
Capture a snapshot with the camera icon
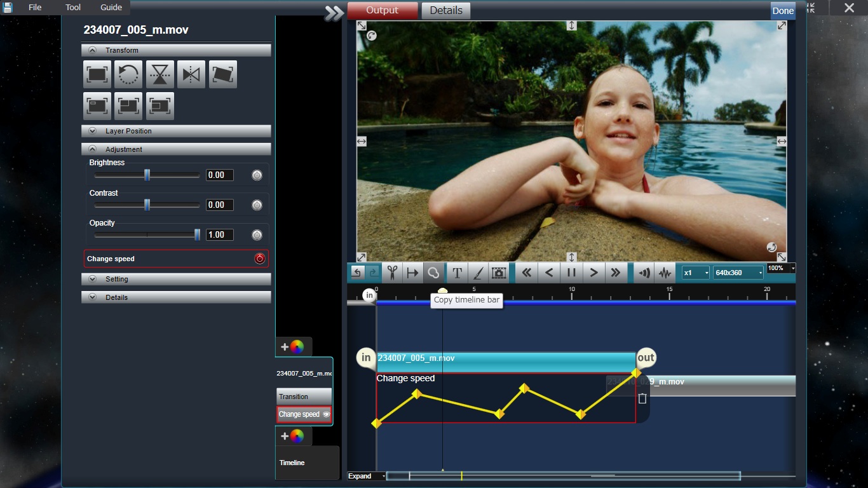[x=499, y=273]
